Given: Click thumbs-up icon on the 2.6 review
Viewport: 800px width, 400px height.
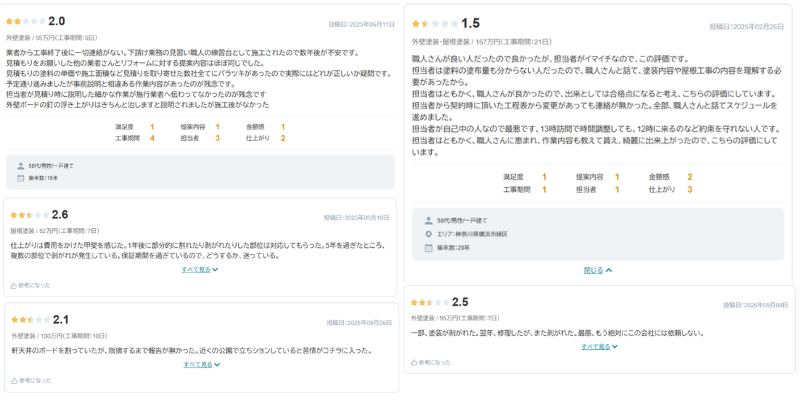Looking at the screenshot, I should [x=14, y=286].
